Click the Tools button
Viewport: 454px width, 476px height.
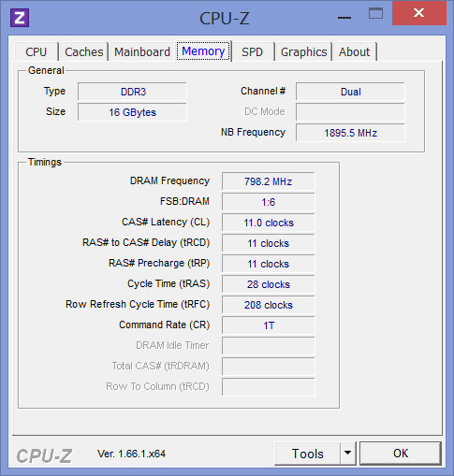pyautogui.click(x=307, y=454)
